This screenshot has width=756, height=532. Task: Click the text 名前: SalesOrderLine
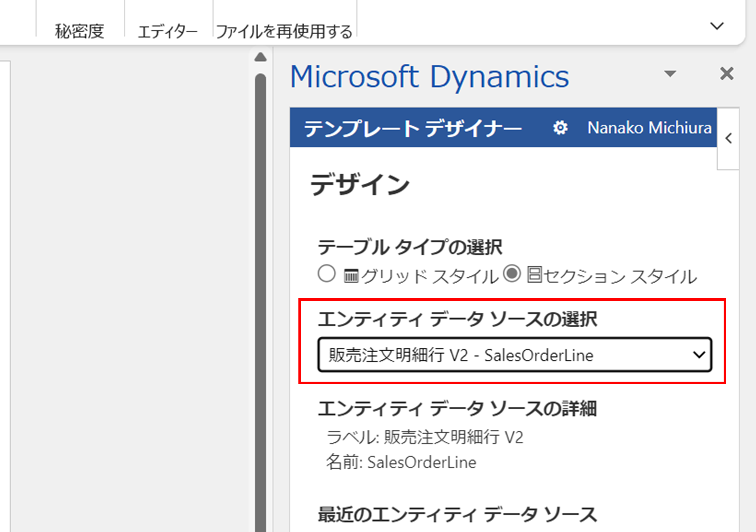coord(401,462)
